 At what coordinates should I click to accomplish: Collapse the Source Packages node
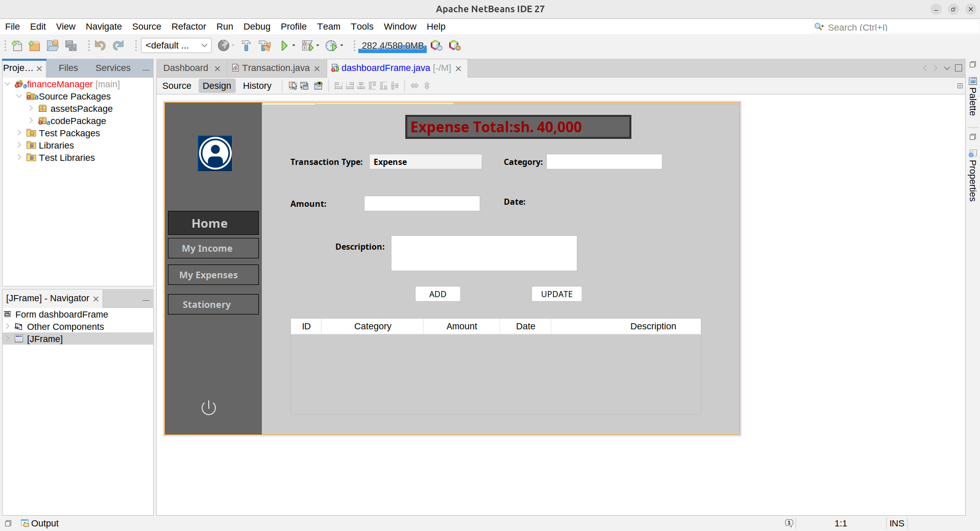[x=19, y=96]
